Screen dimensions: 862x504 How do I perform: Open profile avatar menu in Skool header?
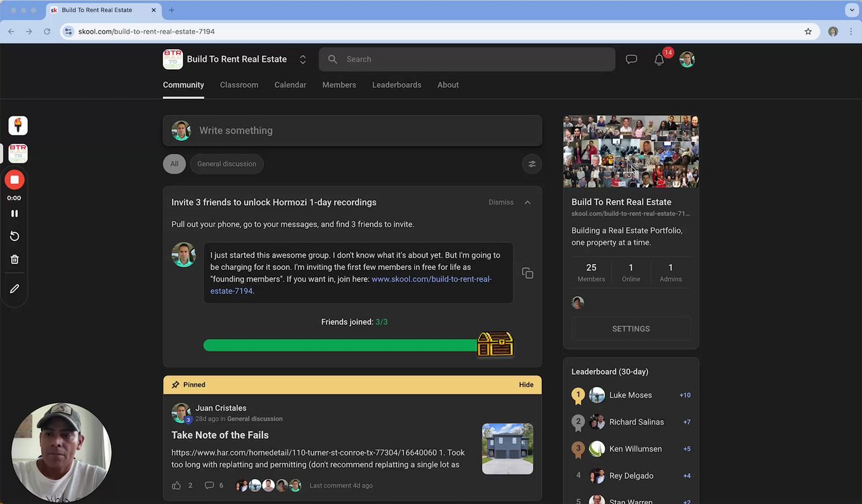(687, 59)
